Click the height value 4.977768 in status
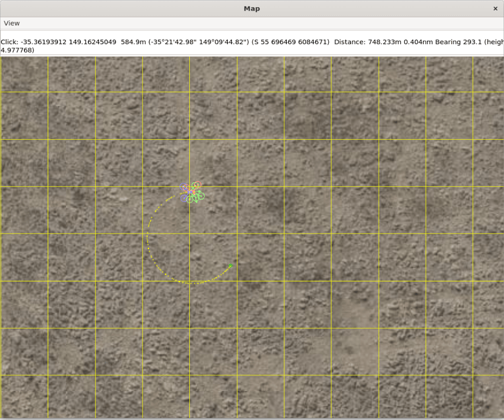This screenshot has width=504, height=420. pos(18,50)
